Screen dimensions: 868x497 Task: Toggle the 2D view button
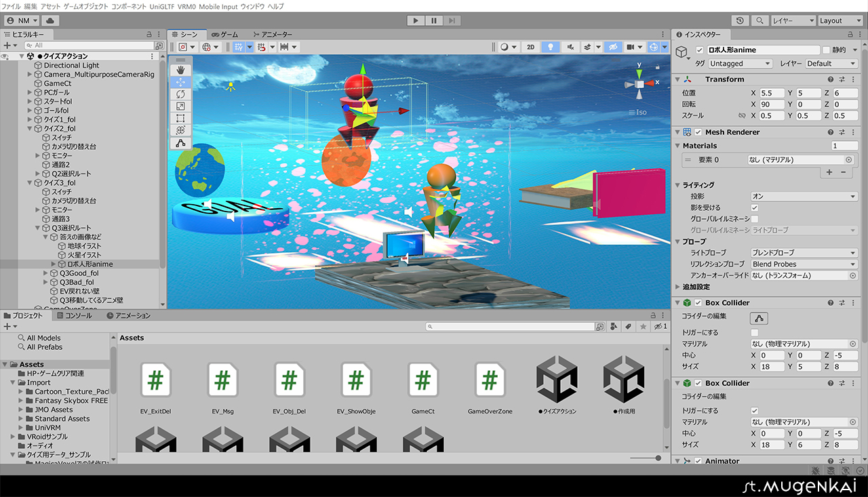[530, 47]
